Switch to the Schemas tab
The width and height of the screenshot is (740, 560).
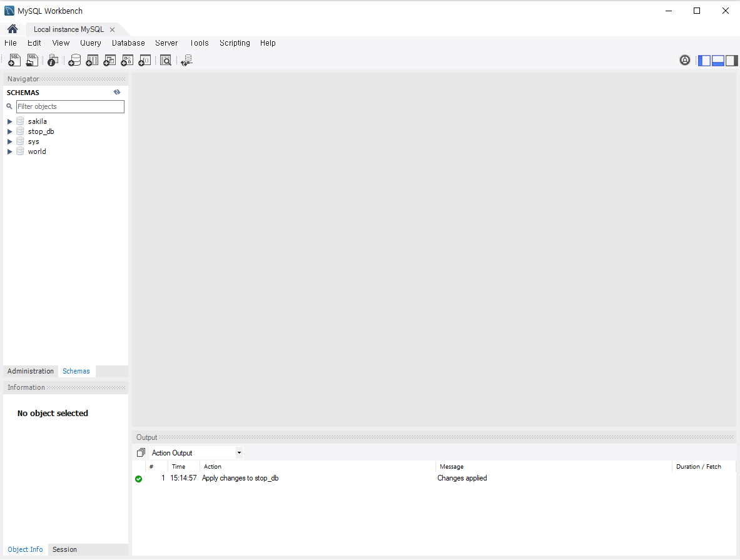[76, 371]
